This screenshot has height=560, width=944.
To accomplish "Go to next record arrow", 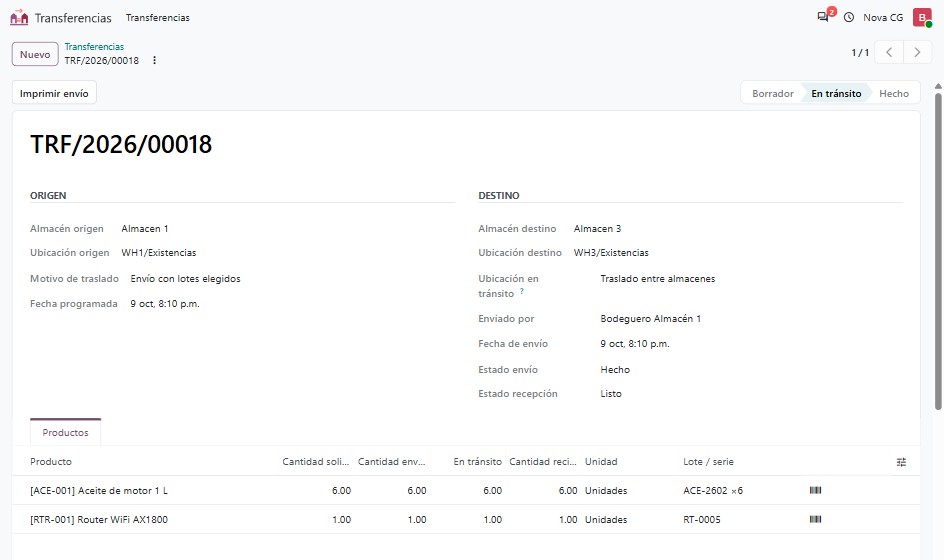I will (917, 52).
